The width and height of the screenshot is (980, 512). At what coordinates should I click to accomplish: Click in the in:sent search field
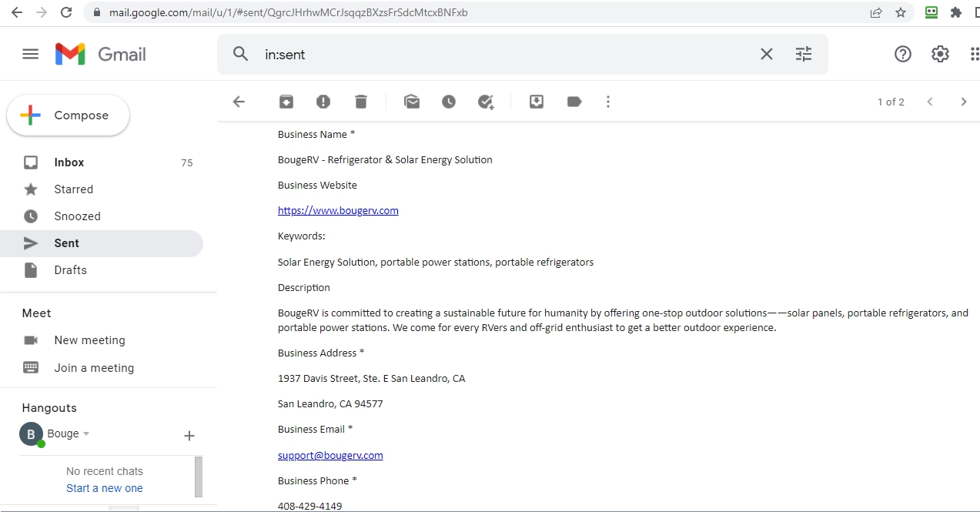click(x=504, y=55)
